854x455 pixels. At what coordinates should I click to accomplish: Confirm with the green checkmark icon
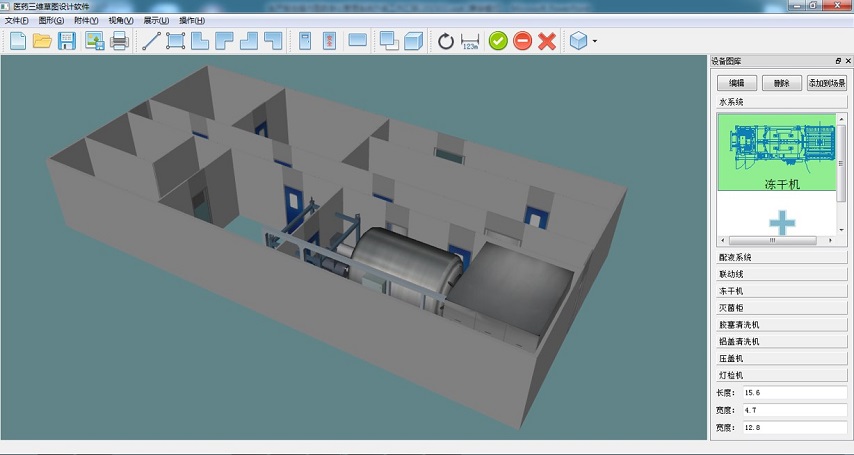498,41
